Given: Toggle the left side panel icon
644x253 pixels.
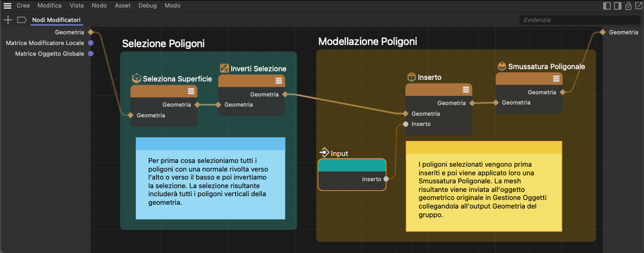Looking at the screenshot, I should pyautogui.click(x=607, y=6).
